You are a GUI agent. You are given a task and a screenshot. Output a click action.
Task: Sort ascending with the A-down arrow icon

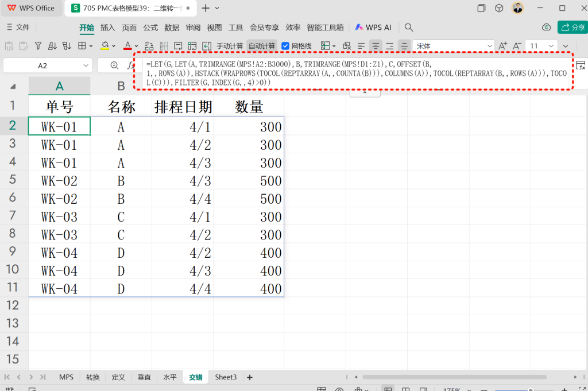[x=52, y=46]
